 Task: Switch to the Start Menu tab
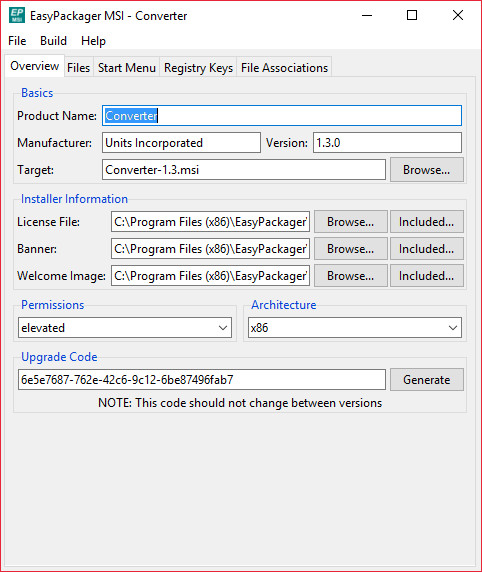pyautogui.click(x=127, y=68)
